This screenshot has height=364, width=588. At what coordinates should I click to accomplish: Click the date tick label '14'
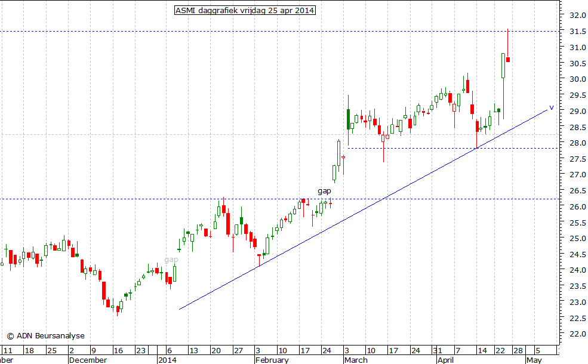point(482,351)
